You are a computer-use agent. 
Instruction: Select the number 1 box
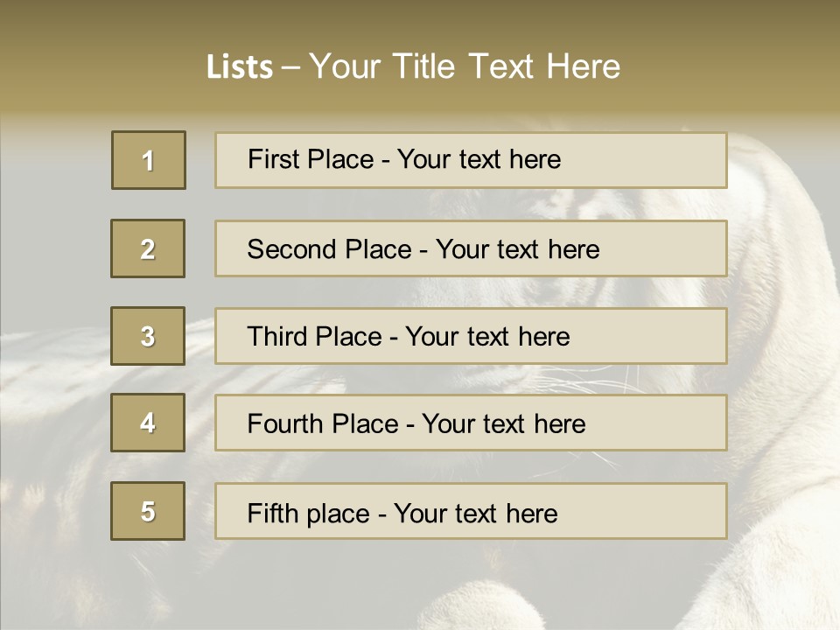(x=149, y=160)
